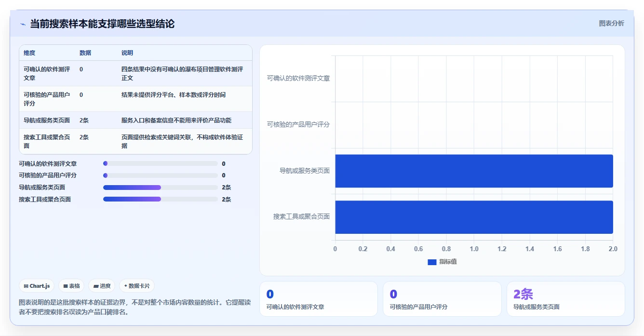Screen dimensions: 644x336
Task: Click description starting with 四条结果中没有可确认
Action: pyautogui.click(x=182, y=73)
